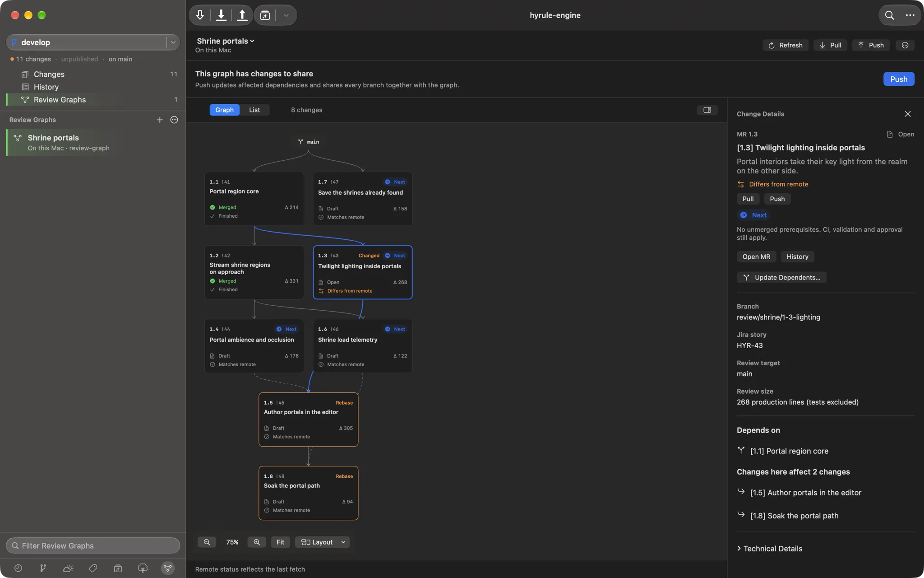Click the stash toolbar icon
Screen dimensions: 924x578
[x=265, y=15]
